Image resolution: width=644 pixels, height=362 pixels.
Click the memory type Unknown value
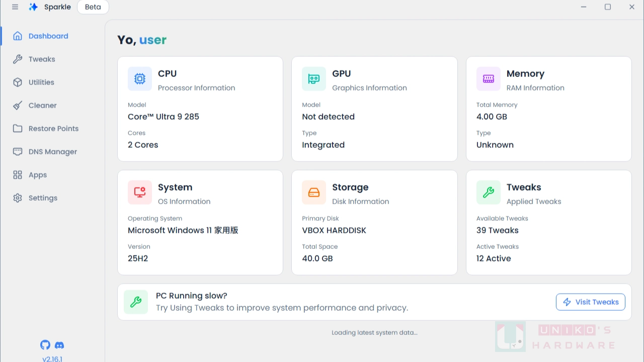tap(495, 145)
